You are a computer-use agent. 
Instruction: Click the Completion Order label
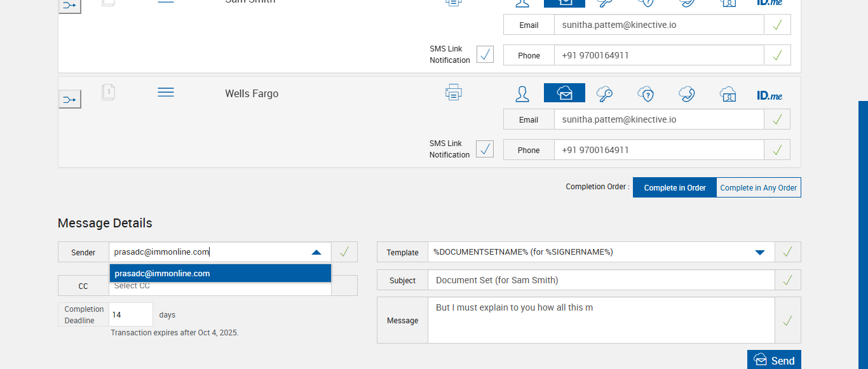tap(597, 187)
